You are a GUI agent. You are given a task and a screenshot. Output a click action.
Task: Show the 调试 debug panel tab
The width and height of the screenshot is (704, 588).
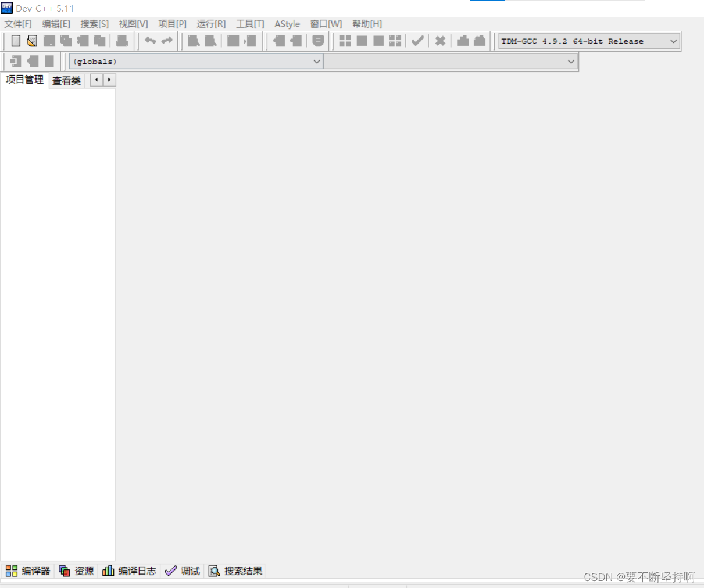(183, 571)
